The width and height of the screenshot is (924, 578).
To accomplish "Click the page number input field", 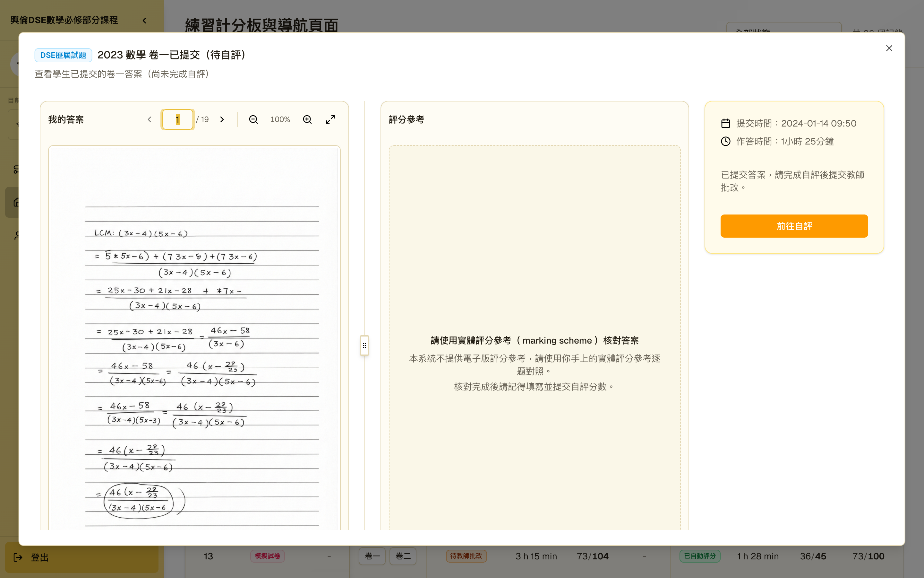I will tap(177, 120).
